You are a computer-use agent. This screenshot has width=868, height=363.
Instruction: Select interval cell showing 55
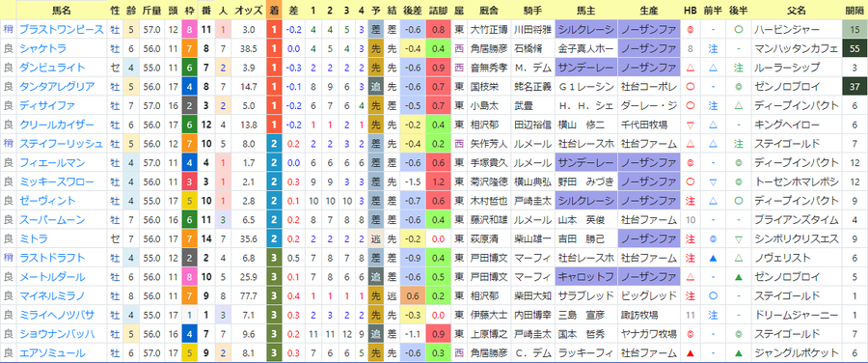(x=855, y=49)
